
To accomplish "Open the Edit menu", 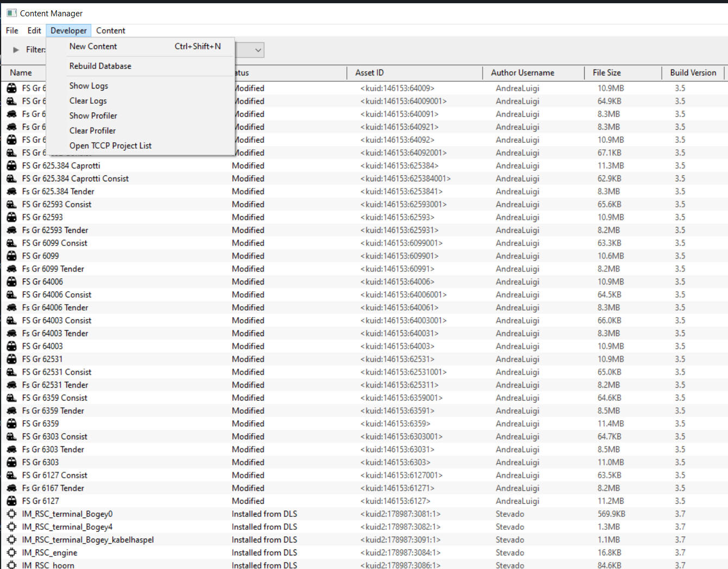I will [34, 31].
